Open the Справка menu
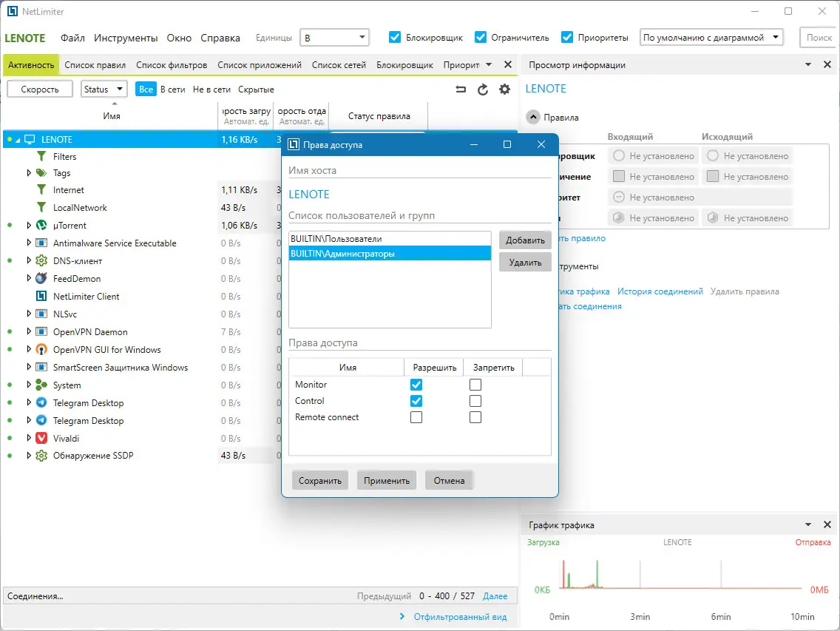The image size is (840, 631). (x=220, y=38)
